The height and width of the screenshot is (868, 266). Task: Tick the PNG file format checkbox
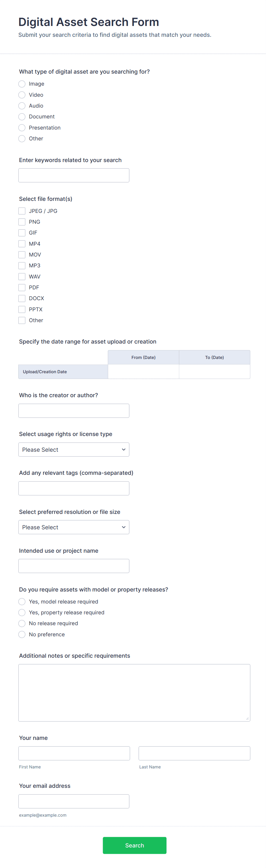click(22, 222)
